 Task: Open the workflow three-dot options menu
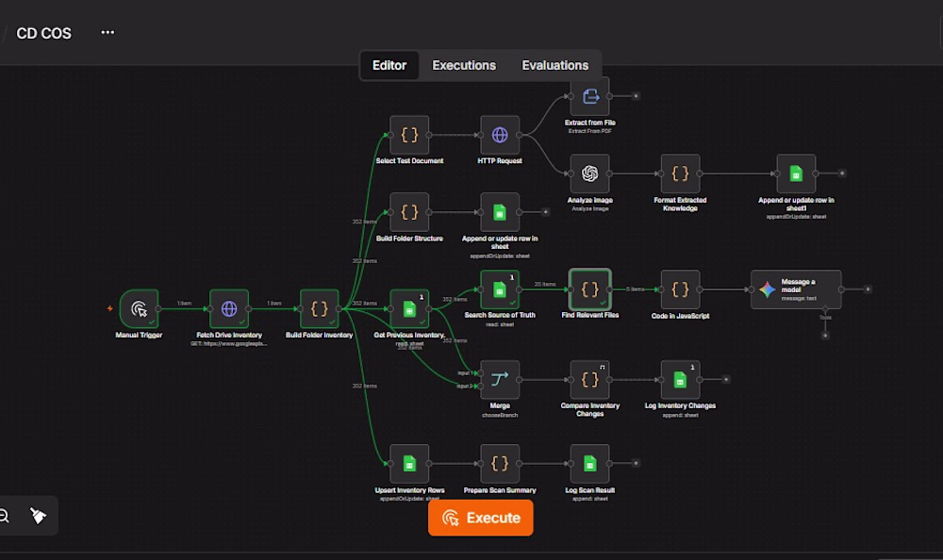click(108, 32)
